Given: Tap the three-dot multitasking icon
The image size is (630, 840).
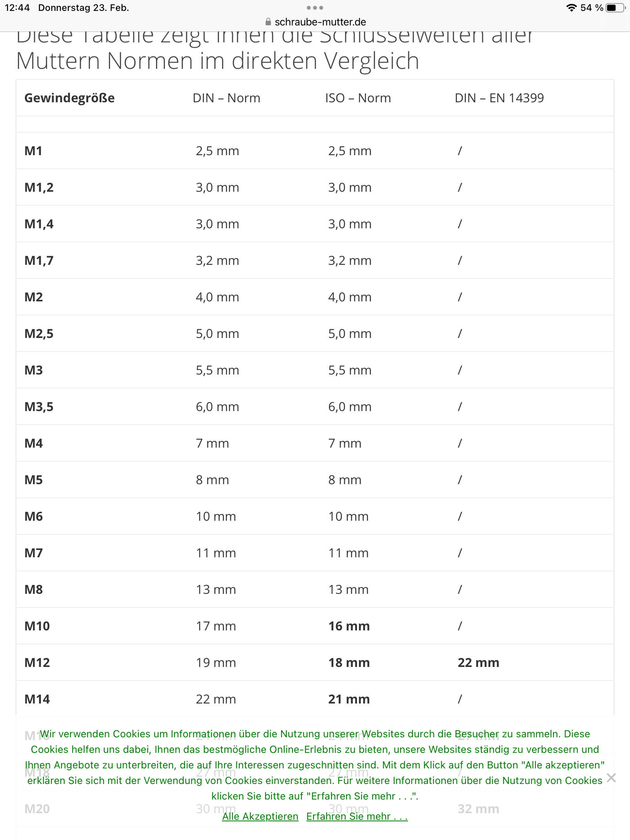Looking at the screenshot, I should (x=315, y=8).
